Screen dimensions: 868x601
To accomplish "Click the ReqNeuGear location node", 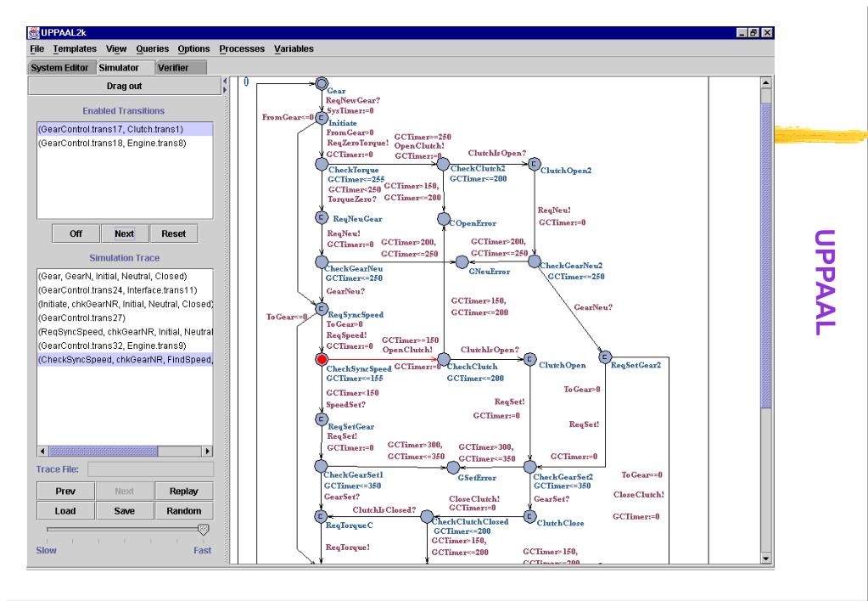I will point(322,217).
